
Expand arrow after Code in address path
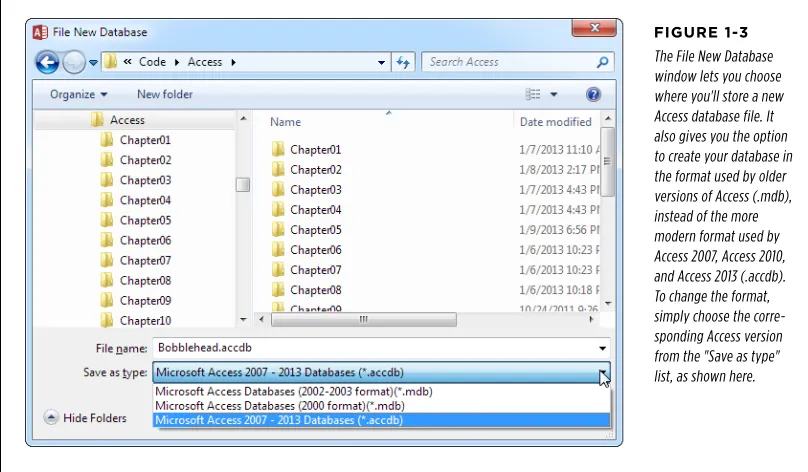click(177, 62)
